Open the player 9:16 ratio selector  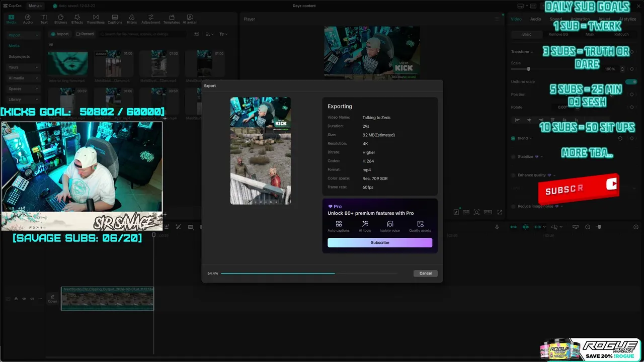coord(488,212)
